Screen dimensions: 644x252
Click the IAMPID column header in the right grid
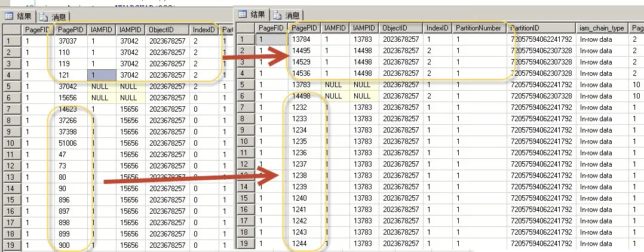point(364,28)
